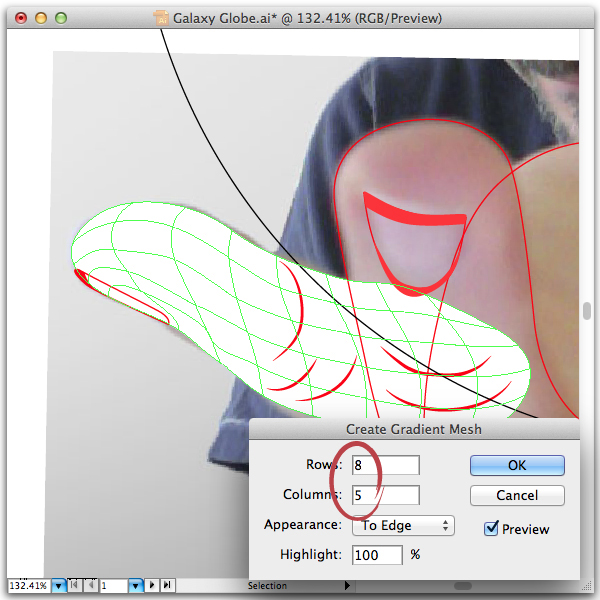Go to last artboard button

(167, 585)
